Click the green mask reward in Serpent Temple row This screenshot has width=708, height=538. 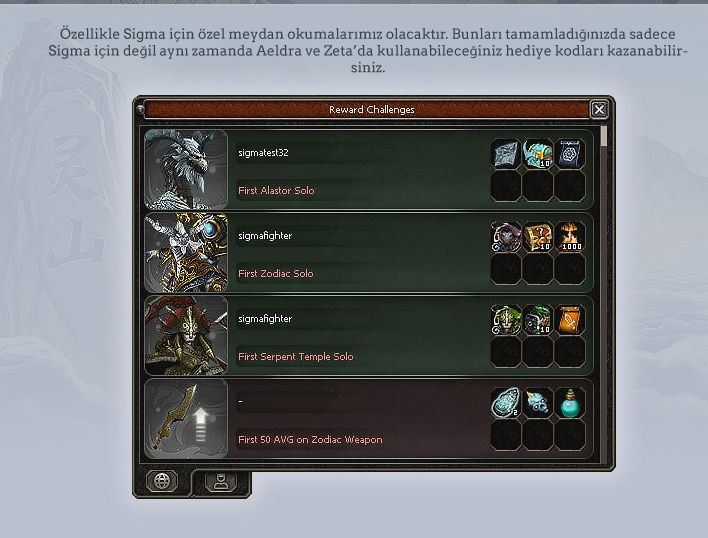(506, 320)
